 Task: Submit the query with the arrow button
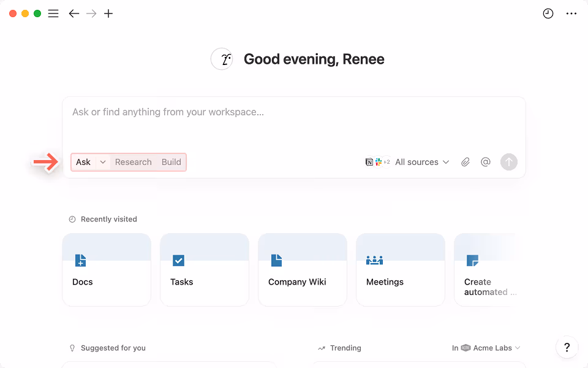coord(508,161)
